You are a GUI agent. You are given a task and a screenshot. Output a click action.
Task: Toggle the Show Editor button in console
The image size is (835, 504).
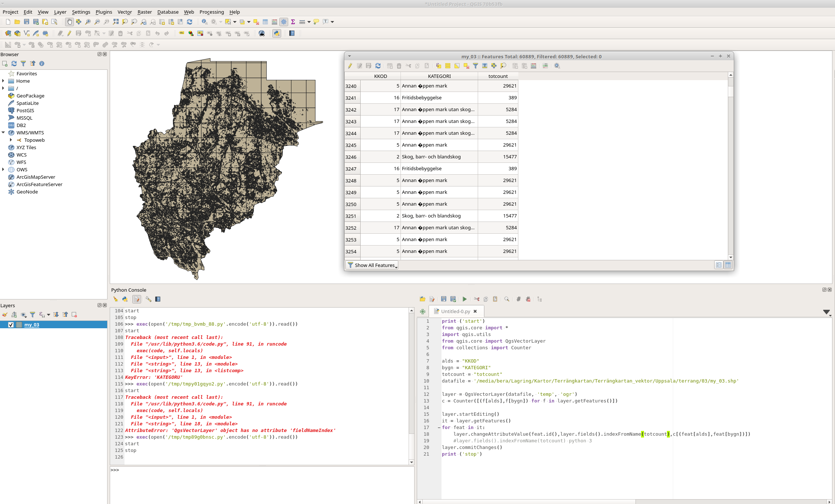137,299
